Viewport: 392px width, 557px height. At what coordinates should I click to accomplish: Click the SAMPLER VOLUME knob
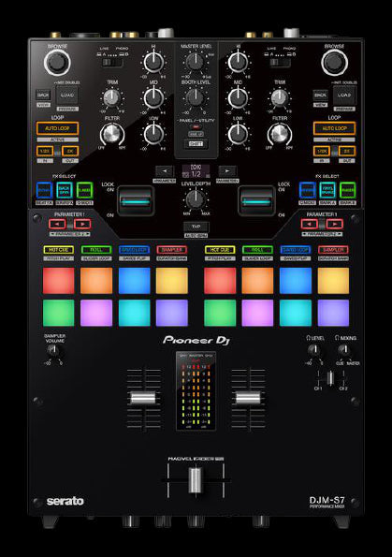(53, 351)
